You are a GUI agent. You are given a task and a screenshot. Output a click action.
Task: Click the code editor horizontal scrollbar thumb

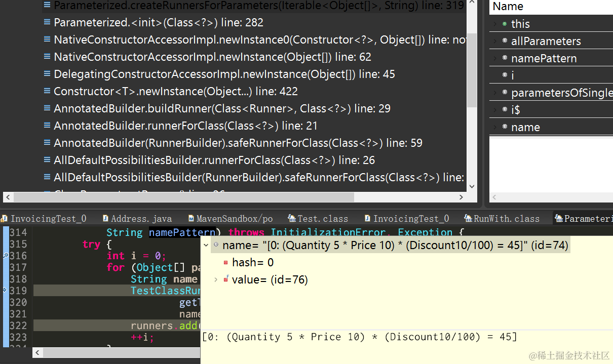click(123, 352)
